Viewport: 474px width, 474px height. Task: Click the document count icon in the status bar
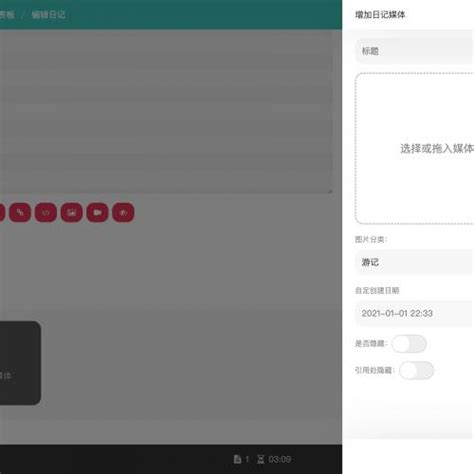tap(237, 459)
